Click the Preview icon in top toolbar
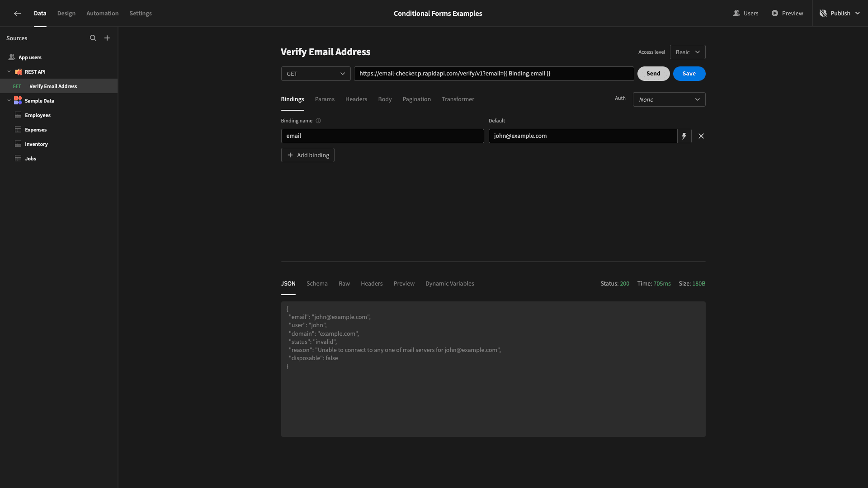Viewport: 868px width, 488px height. pos(774,13)
